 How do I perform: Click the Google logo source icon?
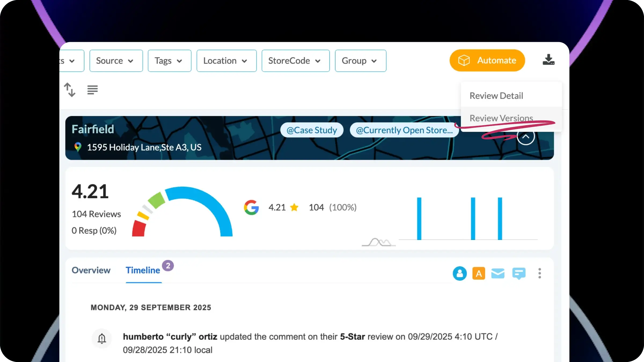251,208
